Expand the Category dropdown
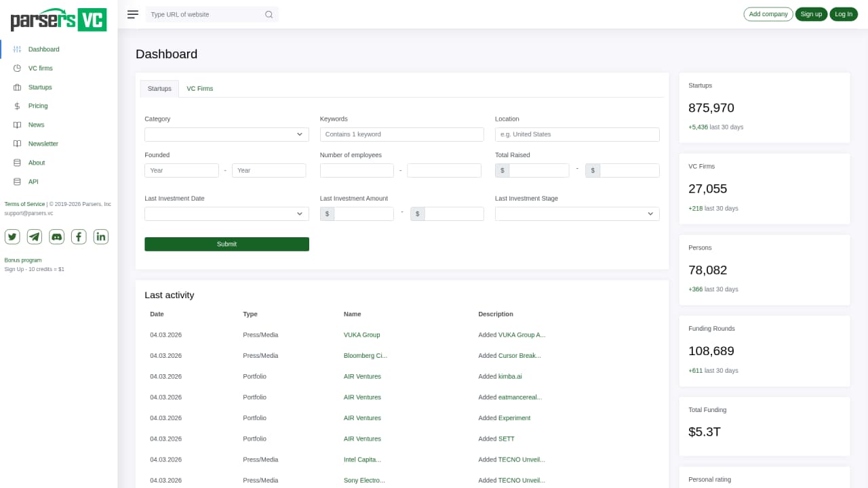This screenshot has height=488, width=868. click(x=226, y=134)
